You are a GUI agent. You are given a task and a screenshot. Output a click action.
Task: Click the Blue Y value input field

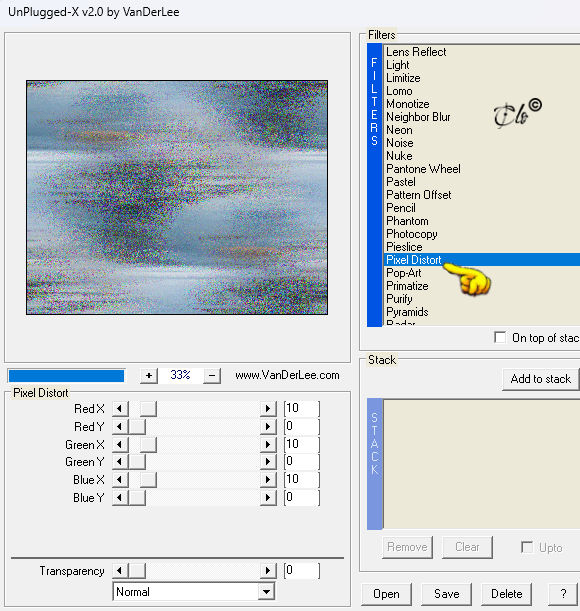pyautogui.click(x=302, y=498)
